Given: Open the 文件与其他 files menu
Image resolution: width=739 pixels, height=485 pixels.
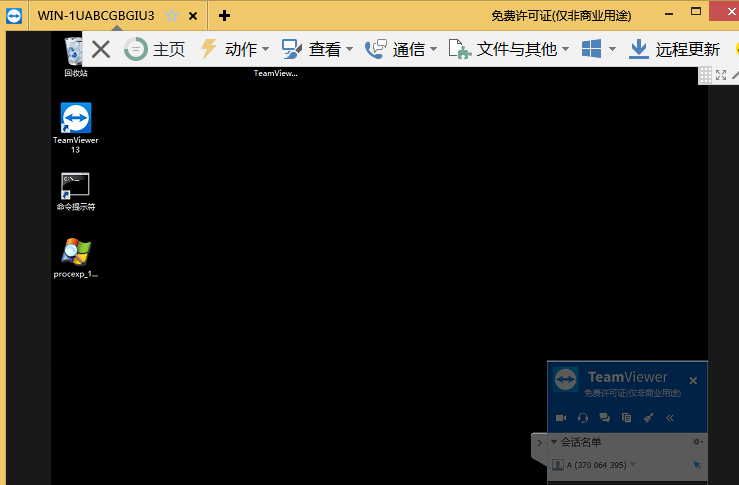Looking at the screenshot, I should (x=508, y=49).
